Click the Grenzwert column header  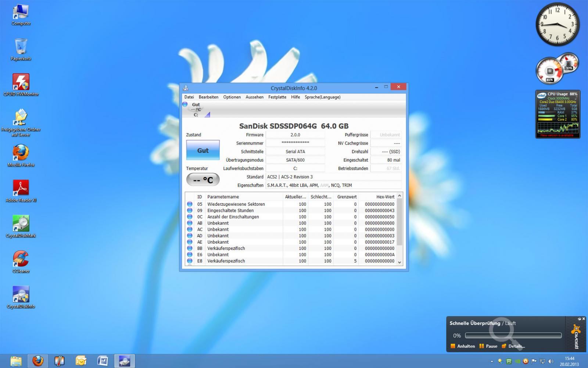346,197
